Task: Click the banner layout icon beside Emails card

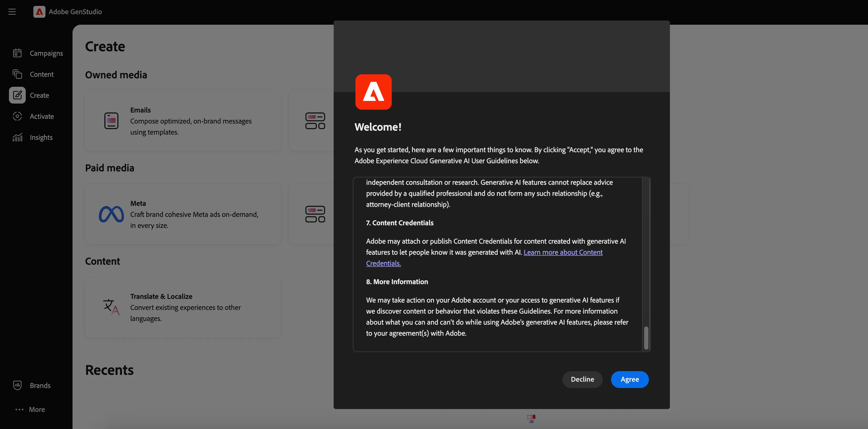Action: pyautogui.click(x=315, y=121)
